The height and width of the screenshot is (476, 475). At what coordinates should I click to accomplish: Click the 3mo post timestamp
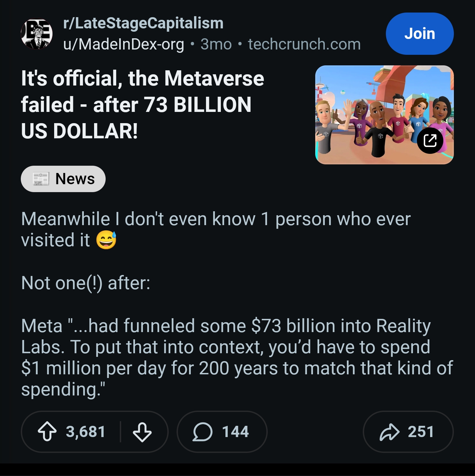tap(216, 44)
